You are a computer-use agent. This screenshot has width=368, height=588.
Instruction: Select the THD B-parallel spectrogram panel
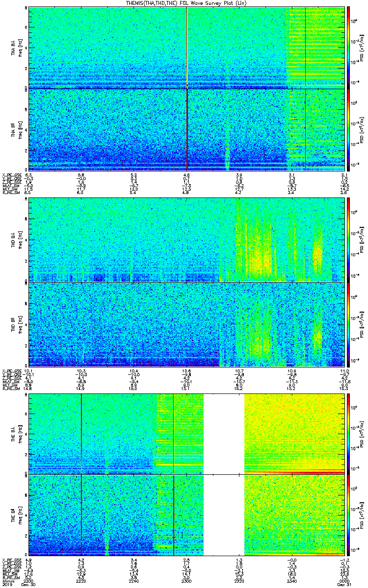(x=186, y=324)
